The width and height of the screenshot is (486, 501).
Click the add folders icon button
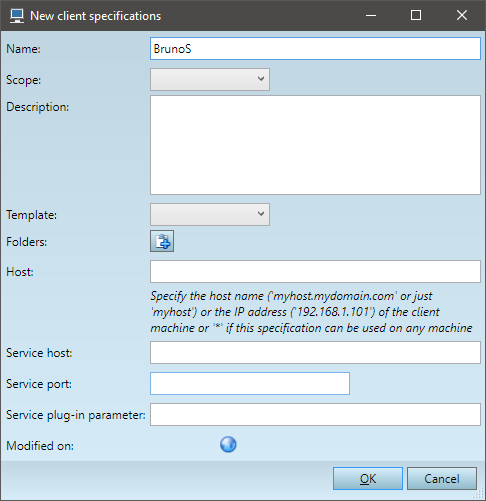point(162,241)
